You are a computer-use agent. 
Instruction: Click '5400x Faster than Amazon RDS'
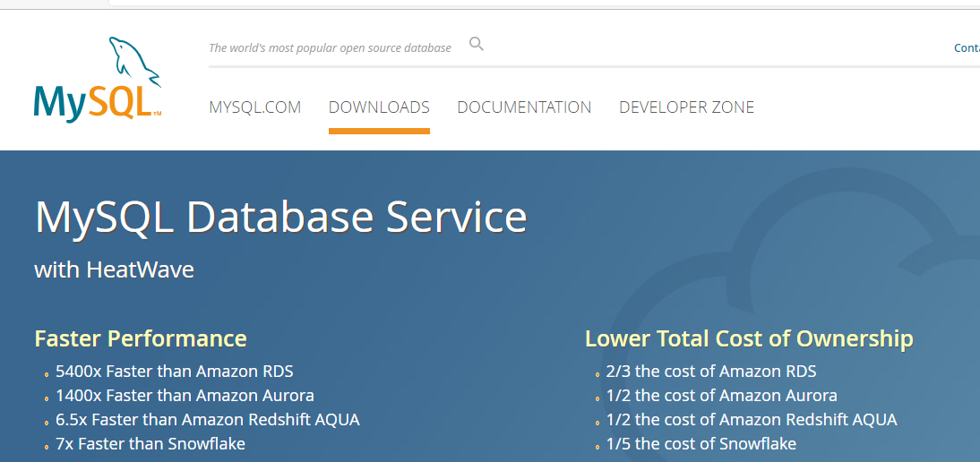pos(175,372)
